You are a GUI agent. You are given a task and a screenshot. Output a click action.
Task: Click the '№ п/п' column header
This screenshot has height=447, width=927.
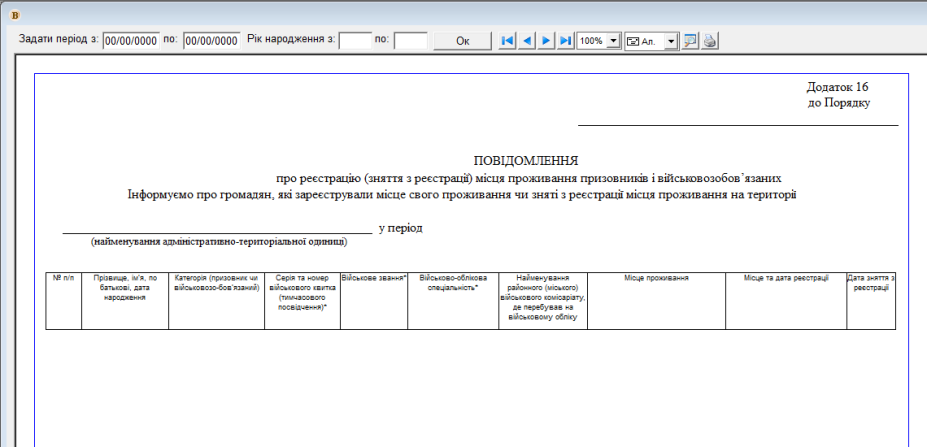63,277
